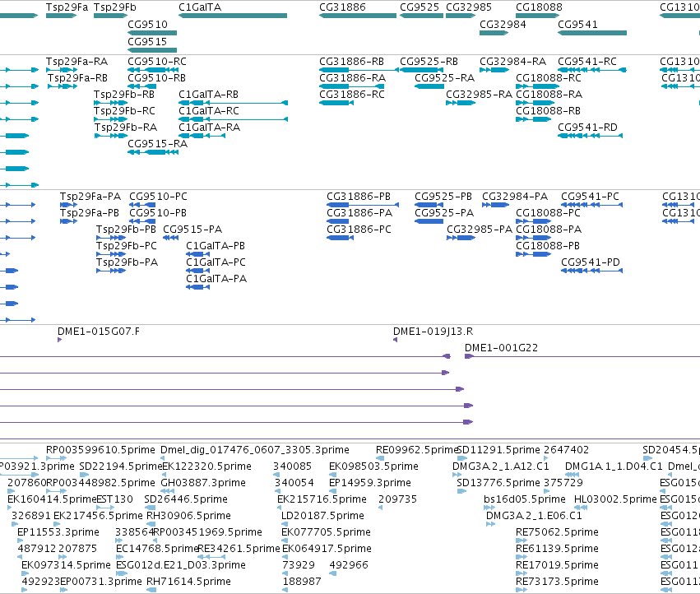Click the CG9510-PC protein feature
This screenshot has width=700, height=594.
click(x=142, y=205)
